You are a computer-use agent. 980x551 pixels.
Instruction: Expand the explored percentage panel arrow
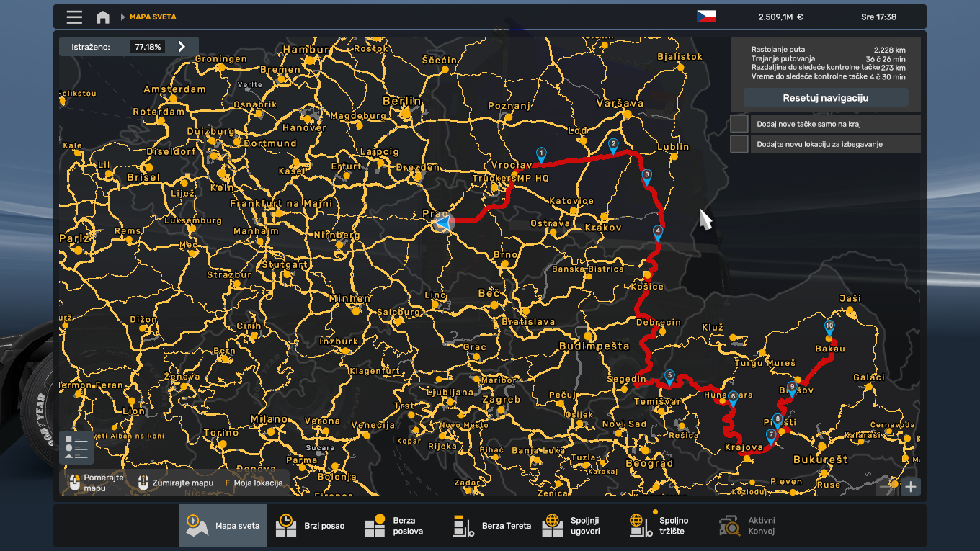[182, 47]
